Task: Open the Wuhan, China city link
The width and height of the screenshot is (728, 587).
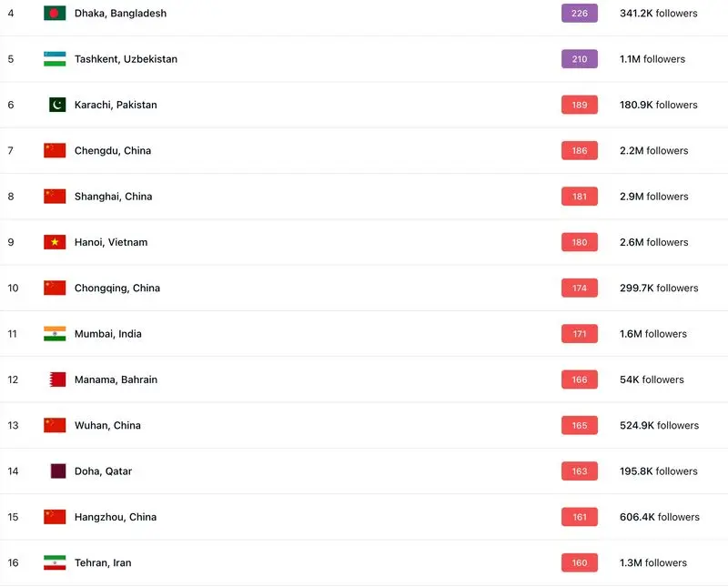Action: click(107, 425)
